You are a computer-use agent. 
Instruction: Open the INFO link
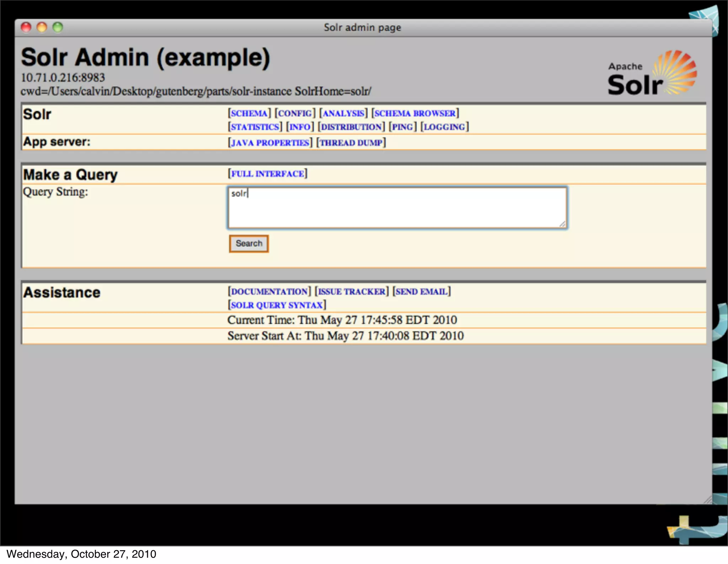tap(300, 127)
